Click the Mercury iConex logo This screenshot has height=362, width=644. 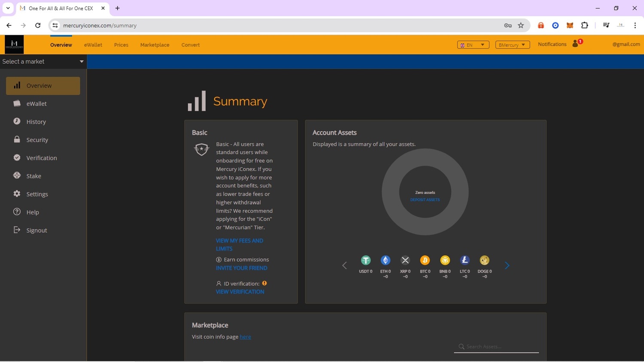pyautogui.click(x=14, y=44)
